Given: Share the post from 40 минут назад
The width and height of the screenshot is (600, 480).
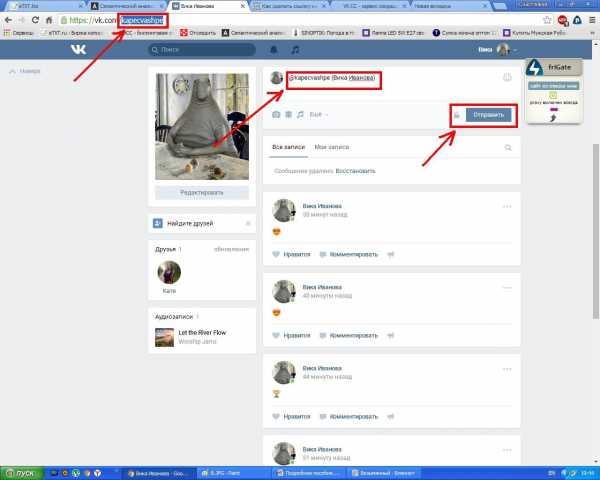Looking at the screenshot, I should click(390, 335).
